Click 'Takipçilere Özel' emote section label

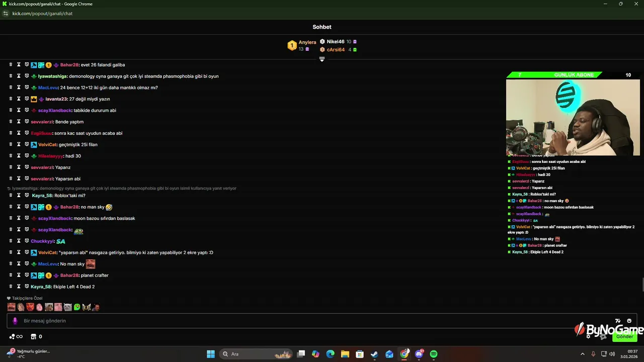tap(27, 298)
